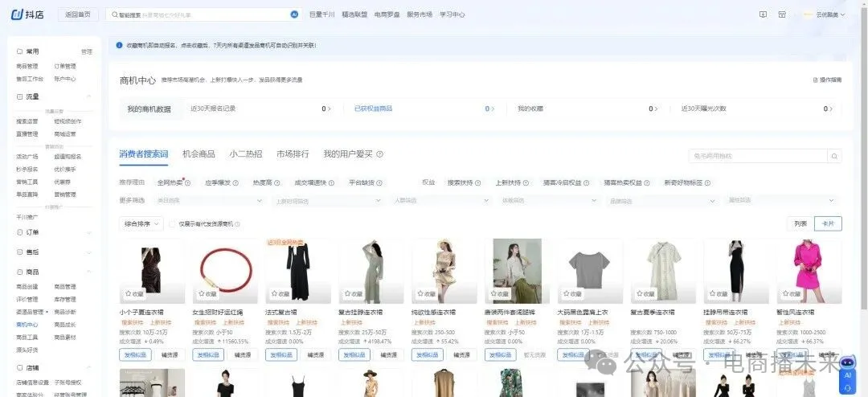Open the AI assistant robot icon

(x=847, y=381)
